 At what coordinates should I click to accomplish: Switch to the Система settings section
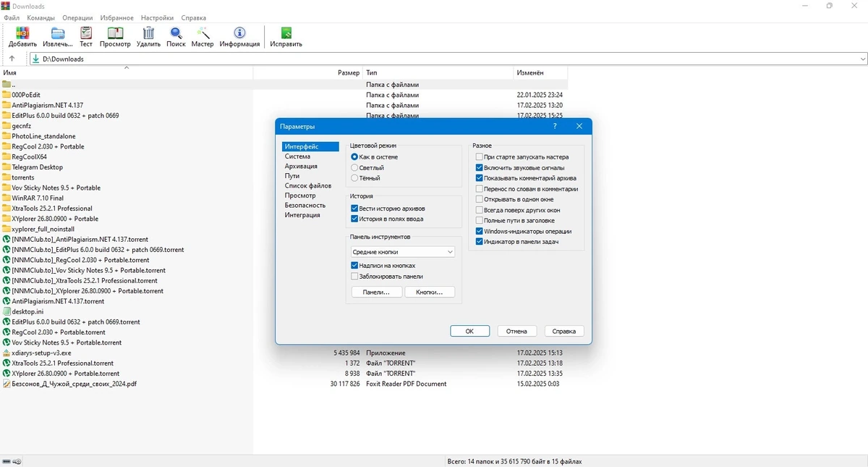point(297,156)
